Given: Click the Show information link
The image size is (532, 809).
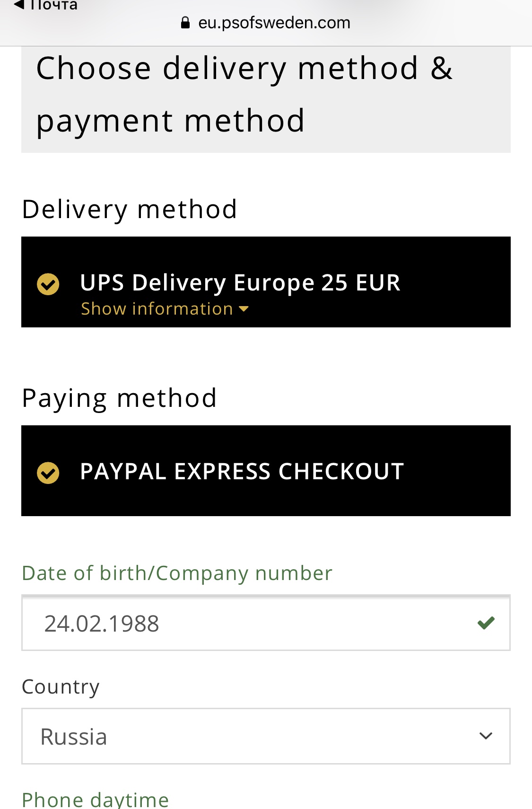Looking at the screenshot, I should (x=157, y=309).
